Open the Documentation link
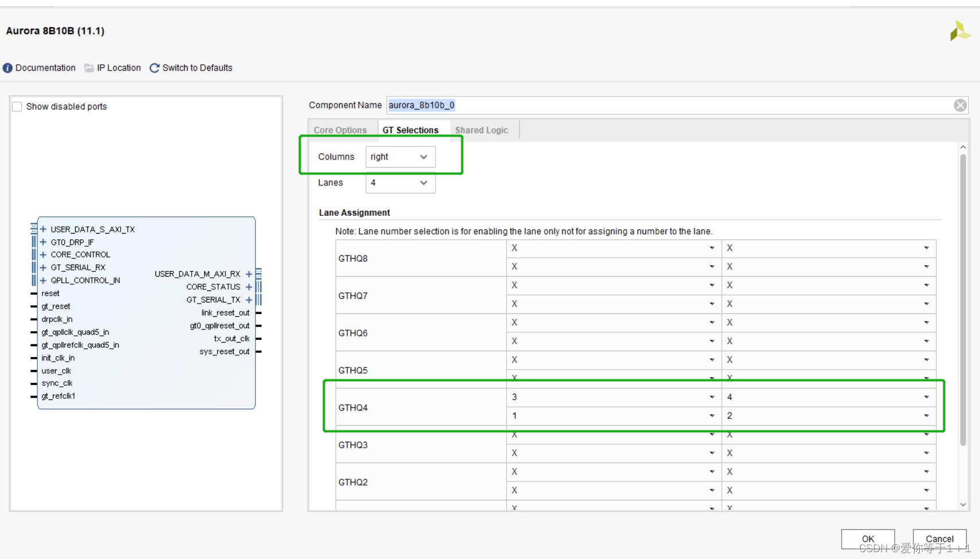The width and height of the screenshot is (980, 559). tap(45, 68)
